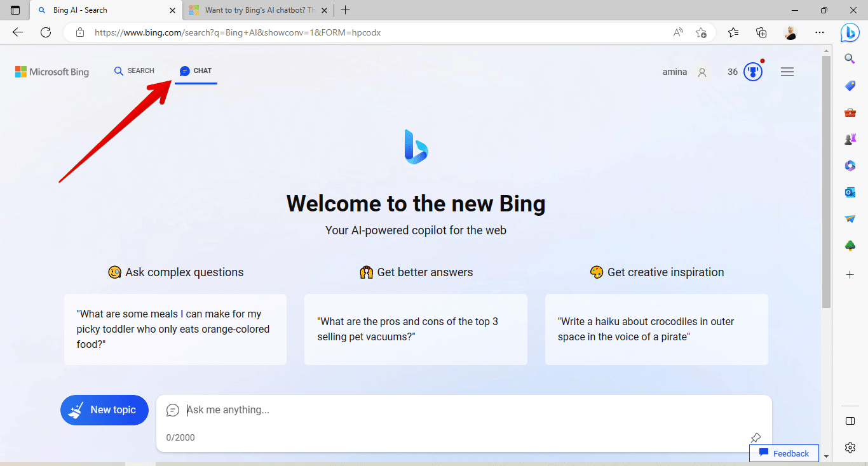The height and width of the screenshot is (466, 868).
Task: Click the Microsoft 365 sidebar icon
Action: click(850, 165)
